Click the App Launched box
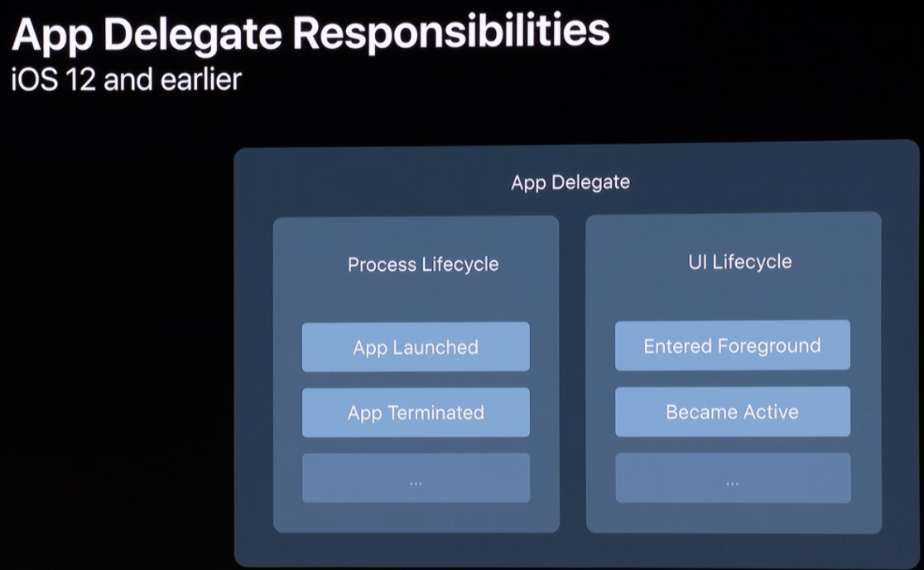The height and width of the screenshot is (570, 924). click(x=416, y=346)
